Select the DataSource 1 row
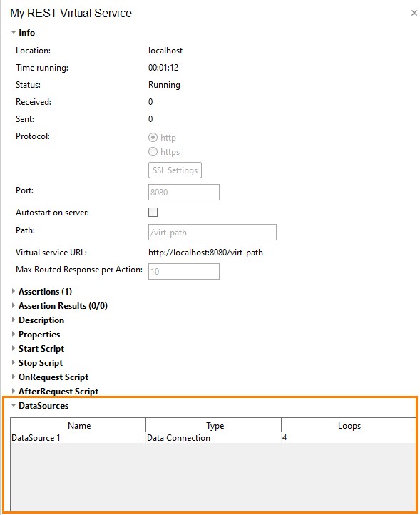This screenshot has height=515, width=420. tap(213, 438)
